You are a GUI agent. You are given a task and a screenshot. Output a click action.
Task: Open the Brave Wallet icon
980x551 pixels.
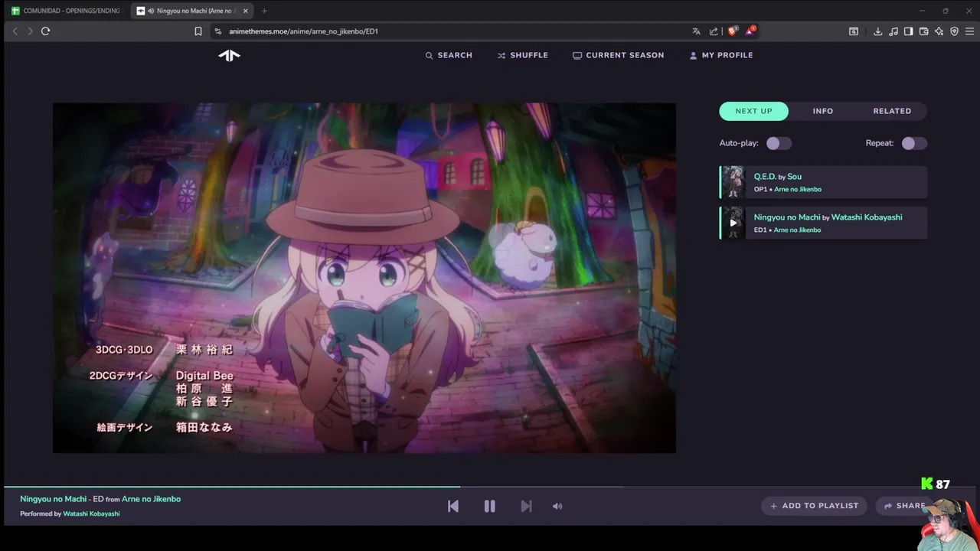click(923, 31)
